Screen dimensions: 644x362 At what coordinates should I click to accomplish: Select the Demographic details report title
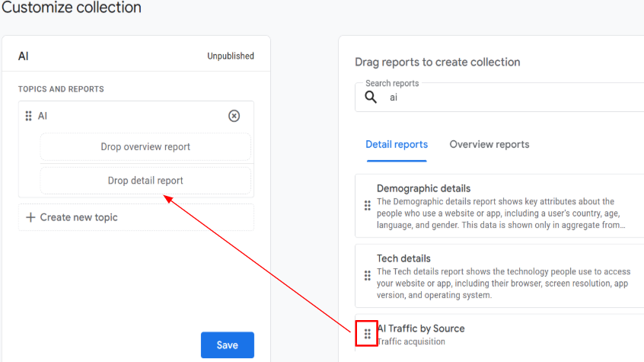pos(423,188)
